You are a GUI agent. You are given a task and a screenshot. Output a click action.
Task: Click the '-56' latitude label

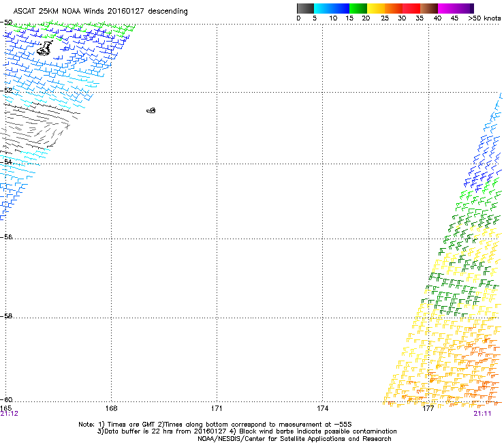[x=7, y=237]
